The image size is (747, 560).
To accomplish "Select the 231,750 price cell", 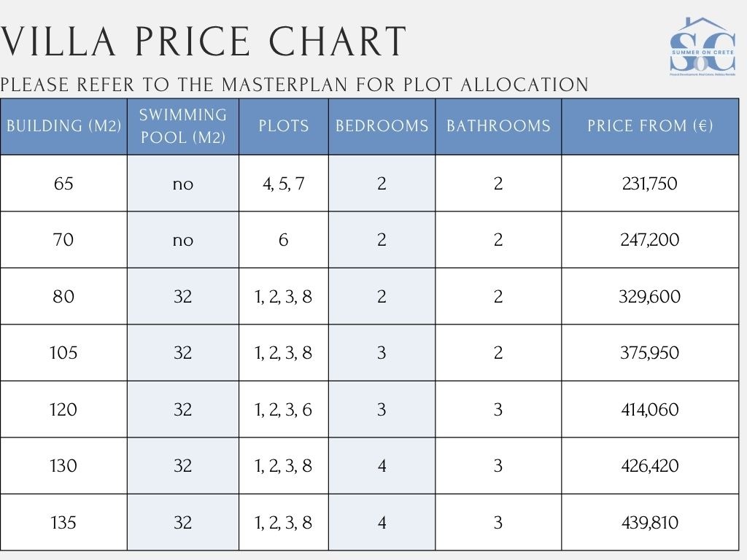I will (650, 184).
